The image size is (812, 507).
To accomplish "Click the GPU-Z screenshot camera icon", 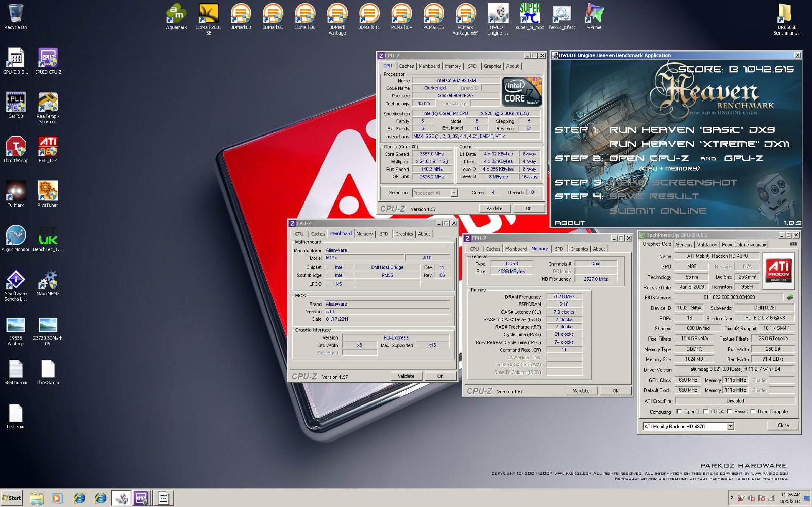I will (x=793, y=244).
